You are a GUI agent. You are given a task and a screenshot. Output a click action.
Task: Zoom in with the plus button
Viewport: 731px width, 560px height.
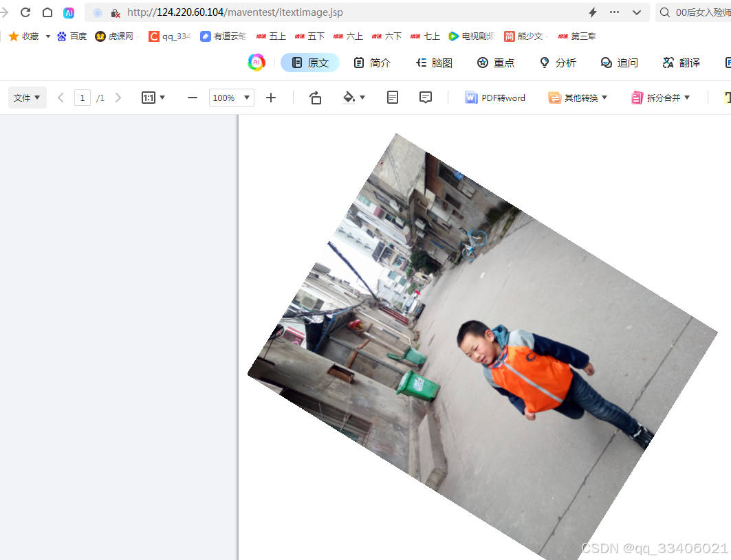(x=271, y=98)
